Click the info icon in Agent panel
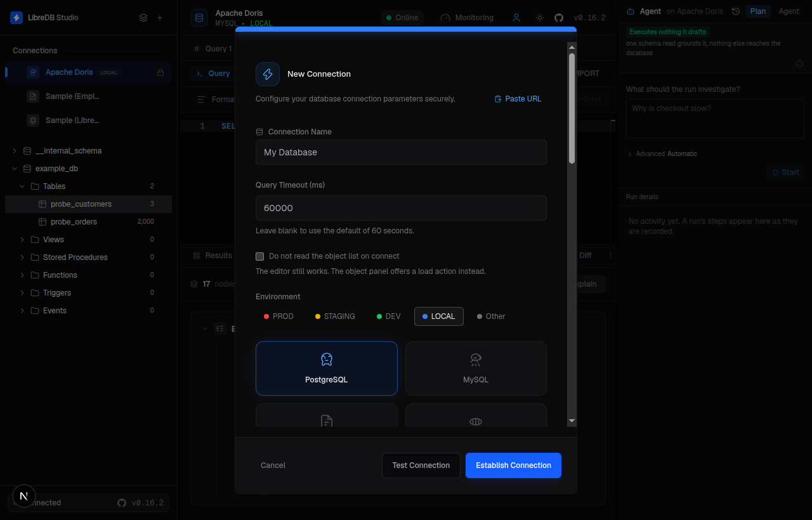This screenshot has width=812, height=520. (799, 64)
